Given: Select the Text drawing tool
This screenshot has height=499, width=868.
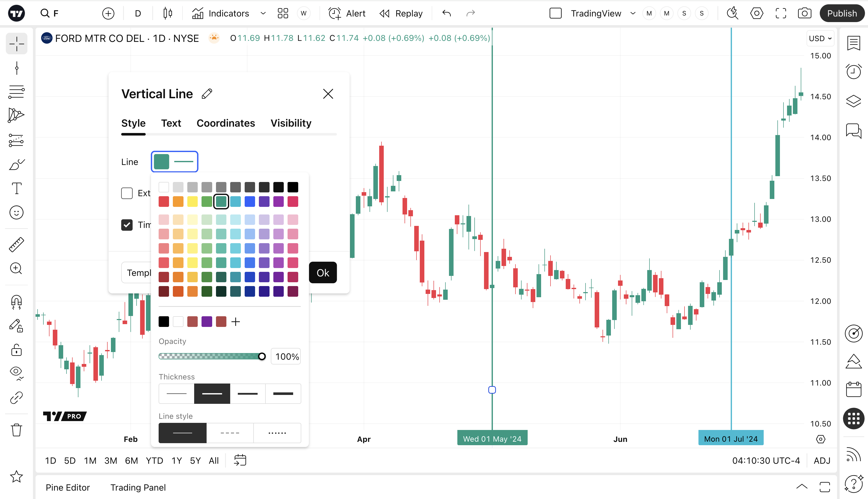Looking at the screenshot, I should tap(16, 188).
